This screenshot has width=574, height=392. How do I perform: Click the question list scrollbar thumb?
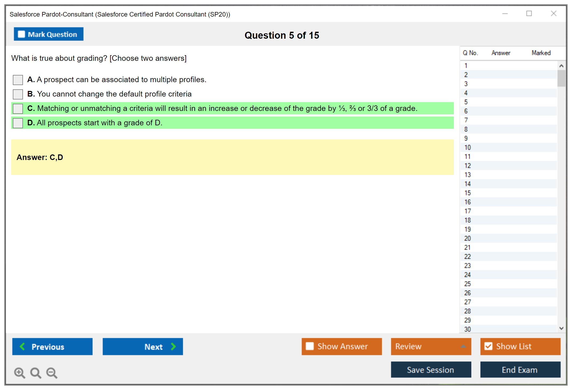[561, 78]
